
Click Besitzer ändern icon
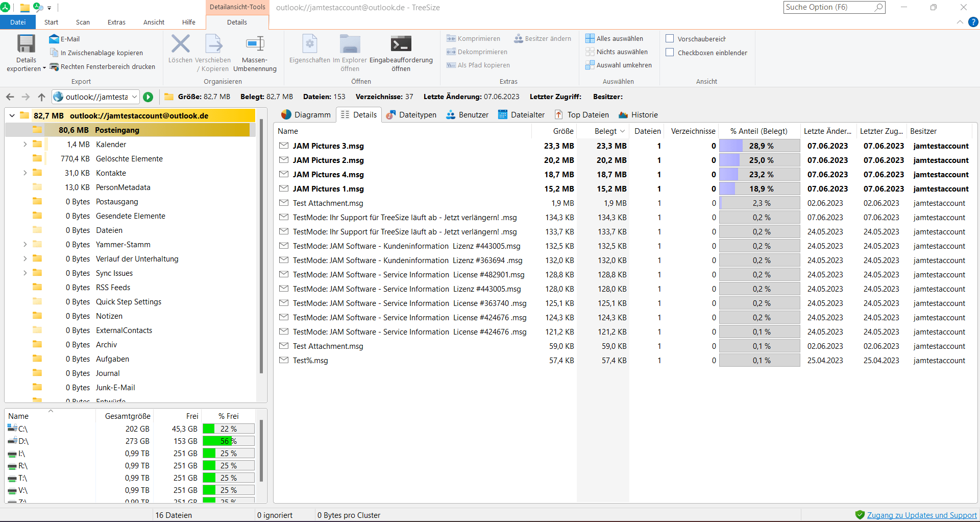[x=519, y=39]
